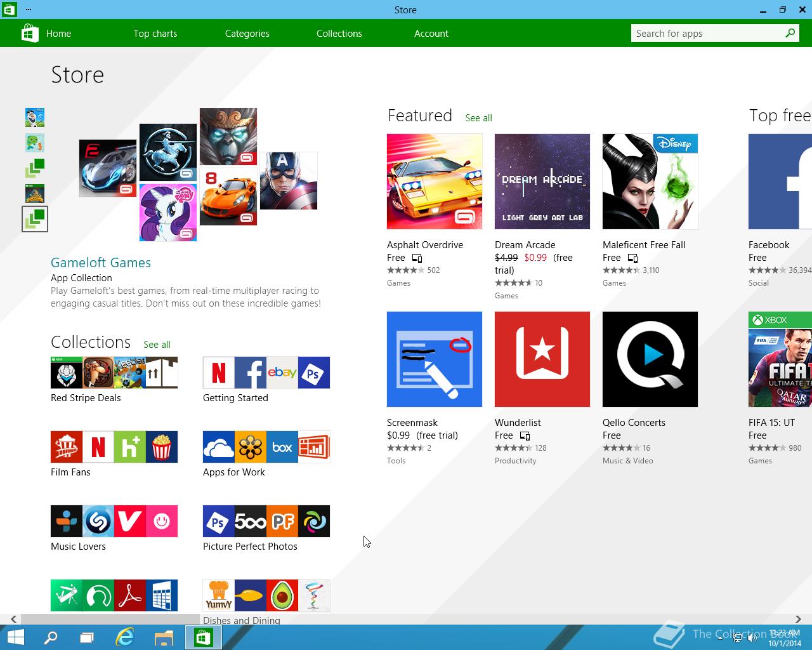Open the Adobe Reader icon in bottom collection
This screenshot has width=812, height=650.
click(x=130, y=595)
